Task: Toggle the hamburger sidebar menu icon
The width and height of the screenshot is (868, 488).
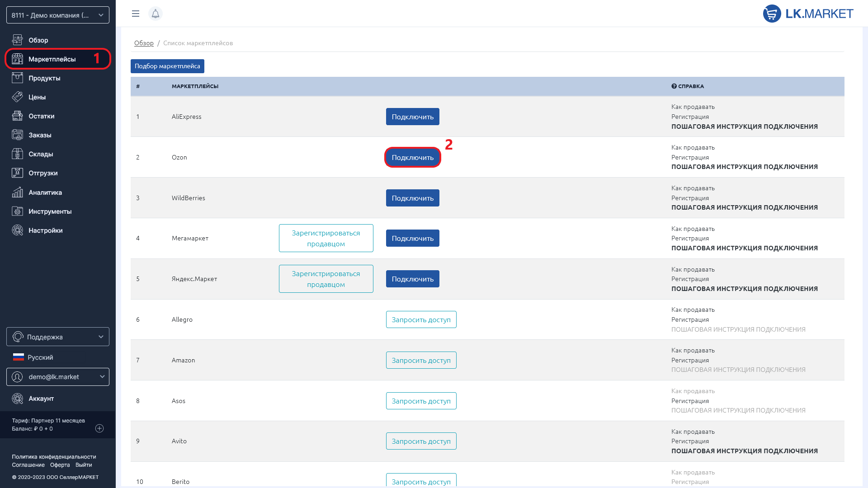Action: tap(135, 14)
